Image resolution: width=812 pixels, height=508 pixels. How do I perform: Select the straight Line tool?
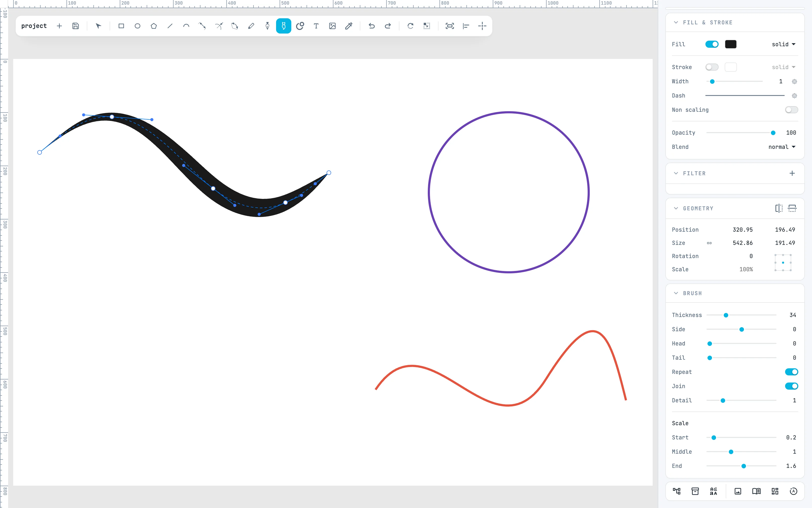170,26
